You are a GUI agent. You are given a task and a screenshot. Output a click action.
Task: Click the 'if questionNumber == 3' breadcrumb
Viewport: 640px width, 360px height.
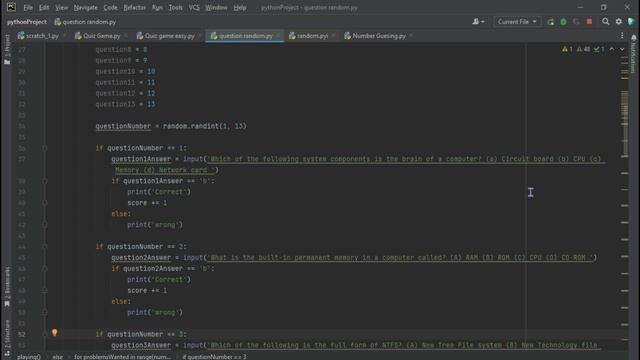point(214,357)
